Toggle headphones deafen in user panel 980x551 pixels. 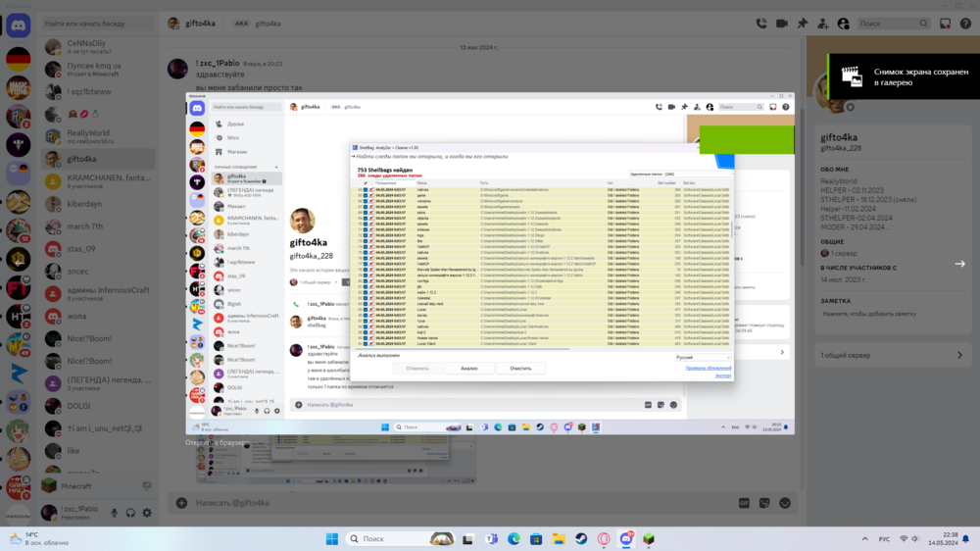(x=130, y=513)
